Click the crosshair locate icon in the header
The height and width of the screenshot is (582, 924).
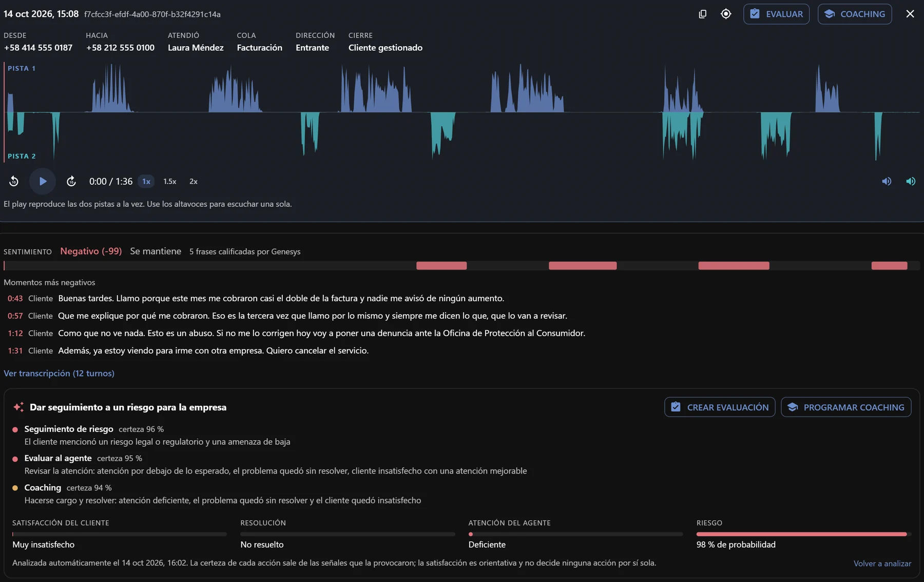click(726, 14)
